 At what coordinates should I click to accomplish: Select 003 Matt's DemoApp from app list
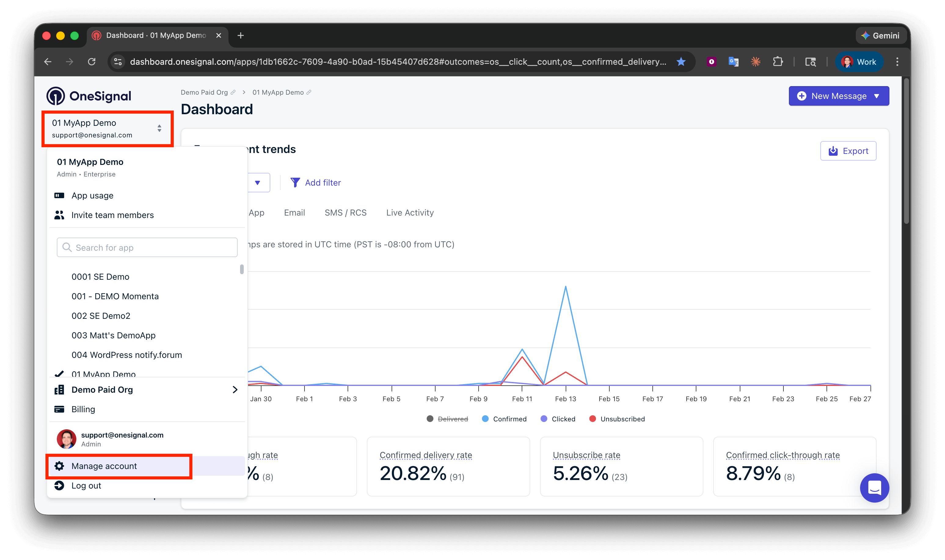tap(114, 336)
